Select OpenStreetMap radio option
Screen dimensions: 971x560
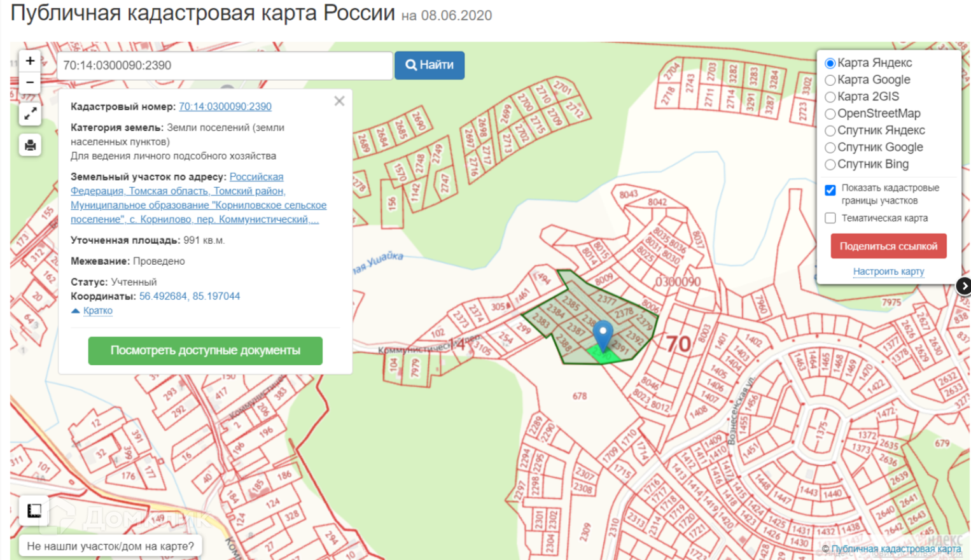click(x=830, y=114)
